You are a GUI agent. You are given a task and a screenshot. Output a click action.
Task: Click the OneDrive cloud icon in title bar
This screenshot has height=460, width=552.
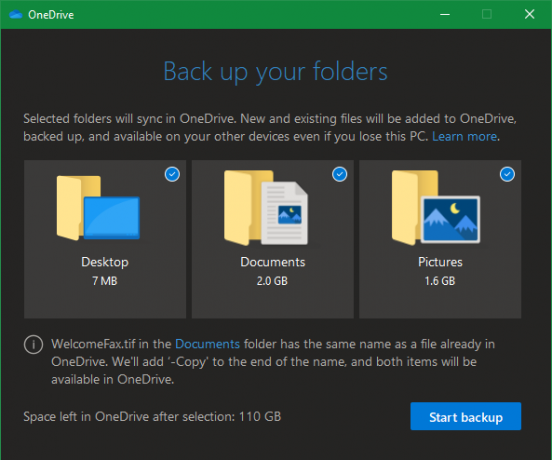[16, 14]
